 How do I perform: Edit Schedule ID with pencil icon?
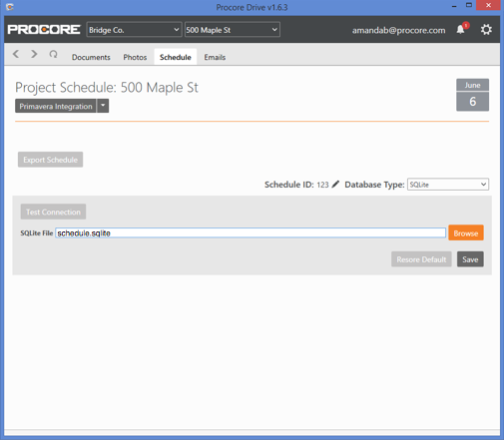coord(335,184)
